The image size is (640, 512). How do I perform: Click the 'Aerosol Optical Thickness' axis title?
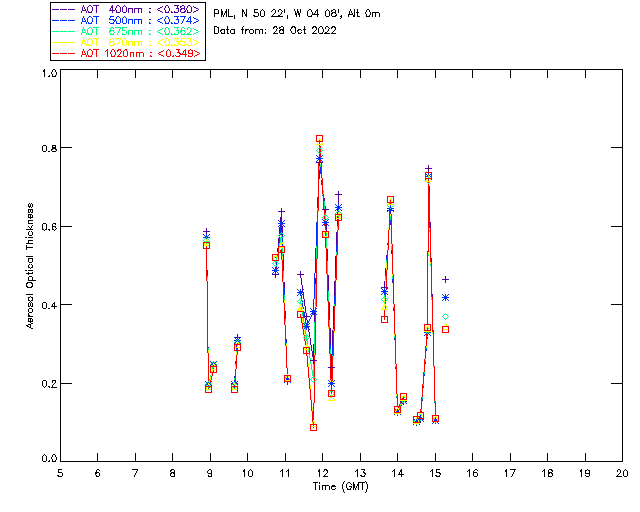(30, 266)
